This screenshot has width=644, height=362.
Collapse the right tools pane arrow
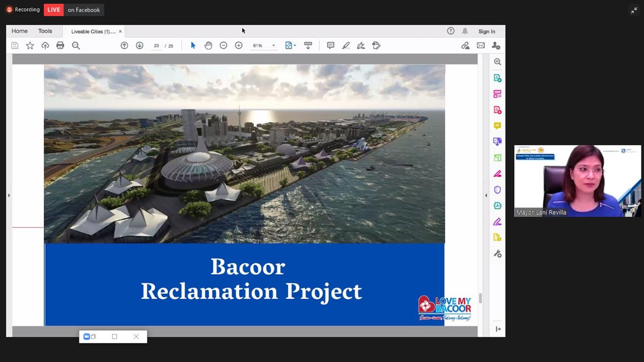tap(486, 195)
